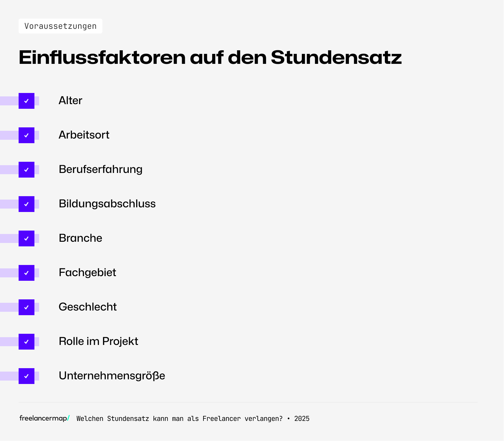Image resolution: width=504 pixels, height=441 pixels.
Task: Click the Voraussetzungen tag
Action: tap(60, 26)
